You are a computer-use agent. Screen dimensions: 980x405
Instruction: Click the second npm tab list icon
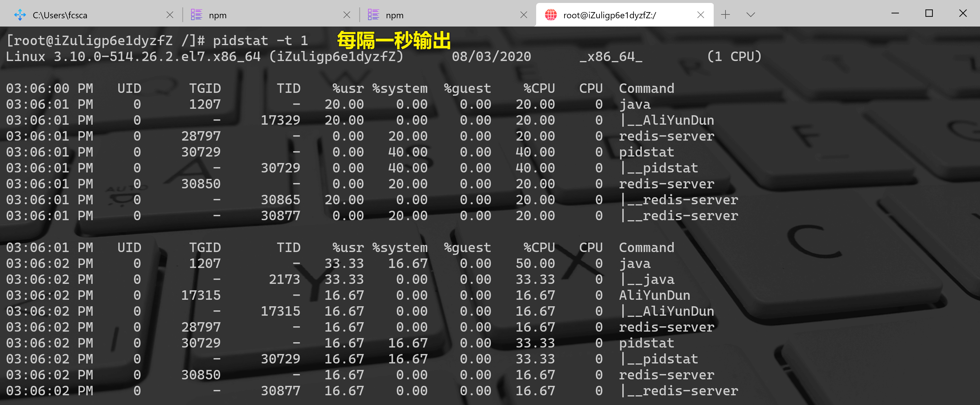373,15
